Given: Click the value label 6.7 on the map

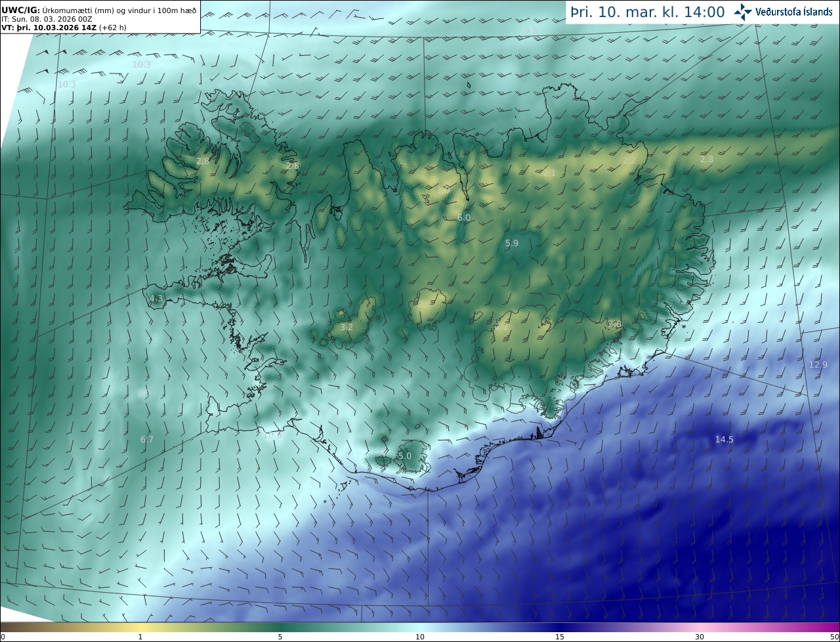Looking at the screenshot, I should point(147,439).
